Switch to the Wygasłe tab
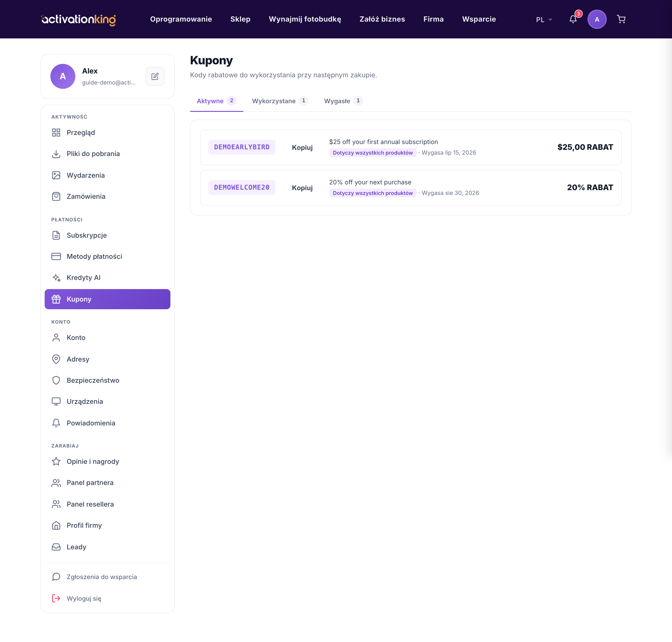 (343, 101)
